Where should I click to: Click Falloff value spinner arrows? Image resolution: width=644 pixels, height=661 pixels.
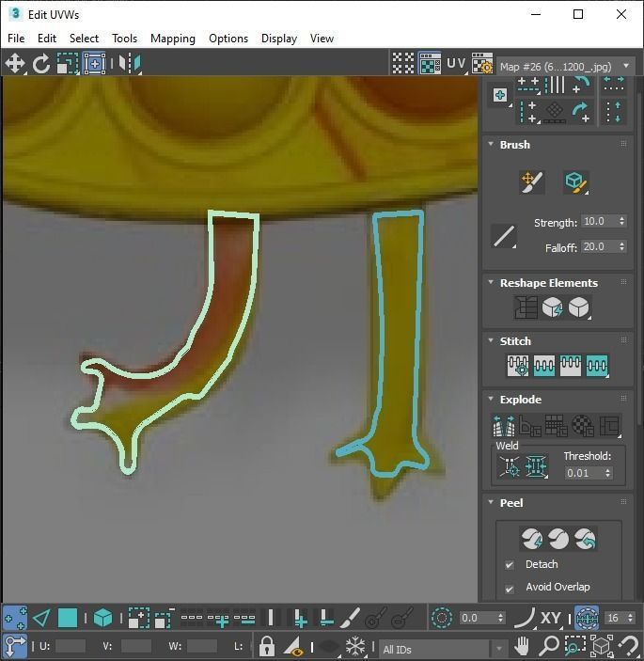point(621,246)
